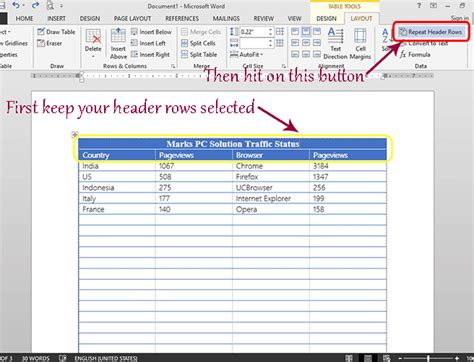
Task: Open the PAGE LAYOUT tab
Action: (132, 19)
